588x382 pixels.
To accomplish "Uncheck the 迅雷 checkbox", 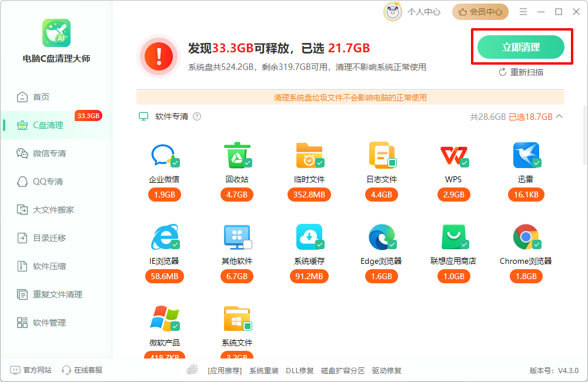I will 537,163.
